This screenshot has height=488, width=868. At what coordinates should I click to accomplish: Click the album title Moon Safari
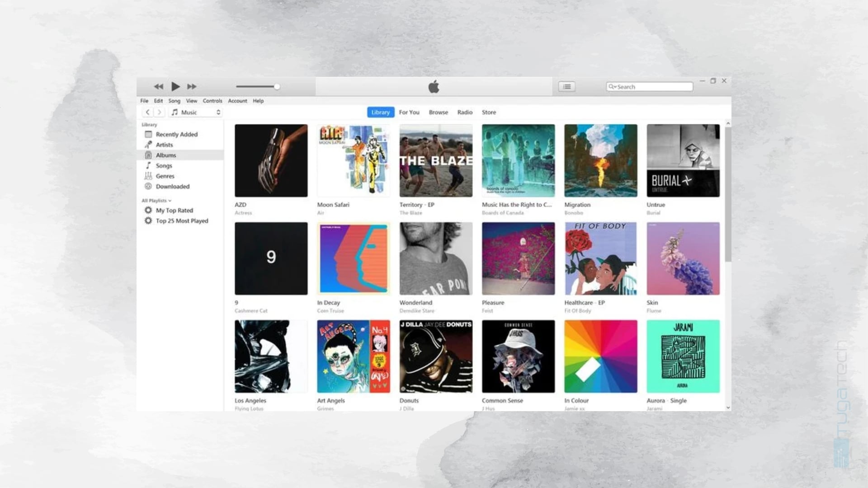point(333,205)
